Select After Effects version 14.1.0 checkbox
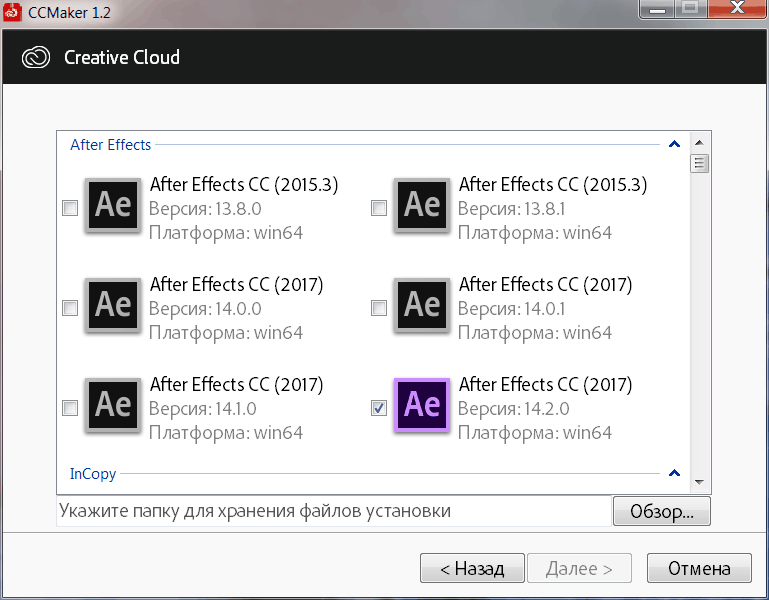This screenshot has height=600, width=769. [x=70, y=408]
